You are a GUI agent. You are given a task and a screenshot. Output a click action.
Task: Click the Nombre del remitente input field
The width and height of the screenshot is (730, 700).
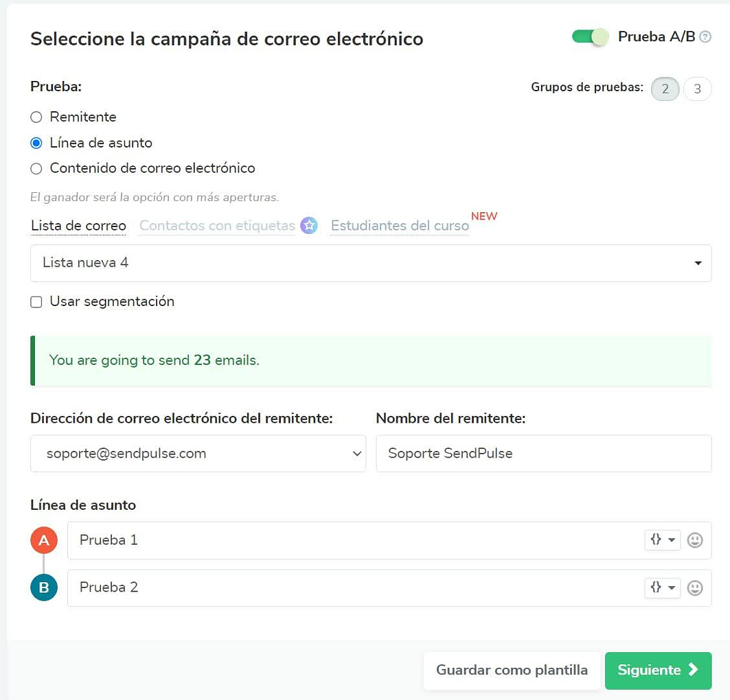[x=543, y=454]
